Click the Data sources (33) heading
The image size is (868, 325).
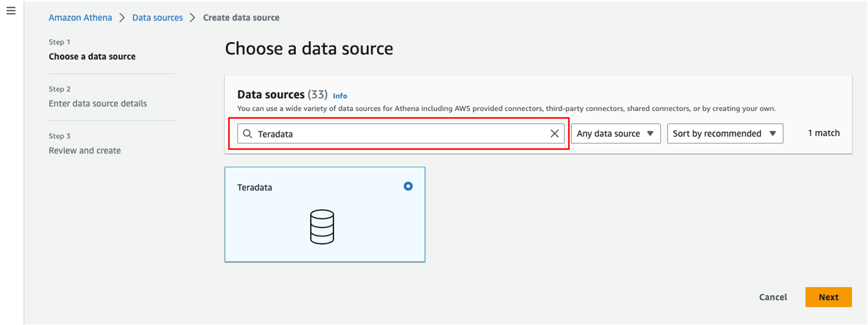point(282,95)
